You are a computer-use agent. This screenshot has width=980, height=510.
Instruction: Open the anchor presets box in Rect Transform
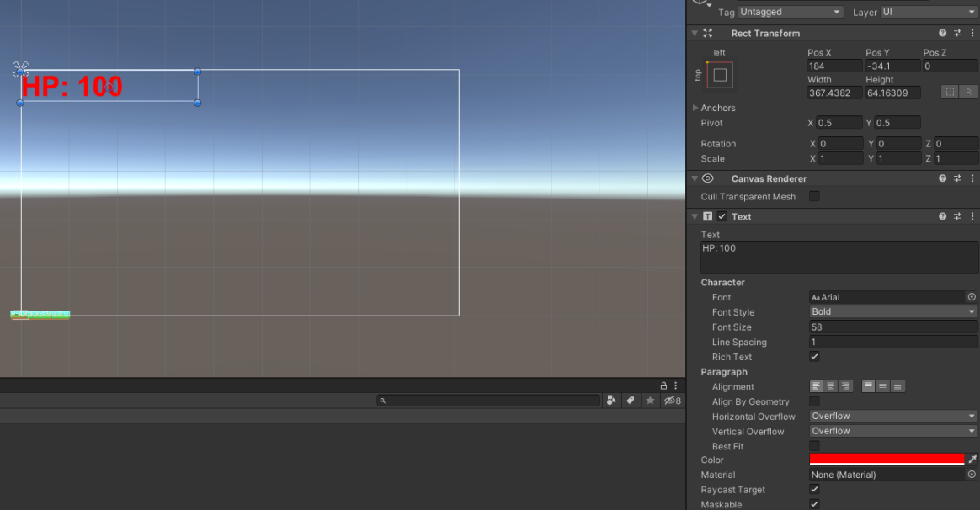[720, 75]
